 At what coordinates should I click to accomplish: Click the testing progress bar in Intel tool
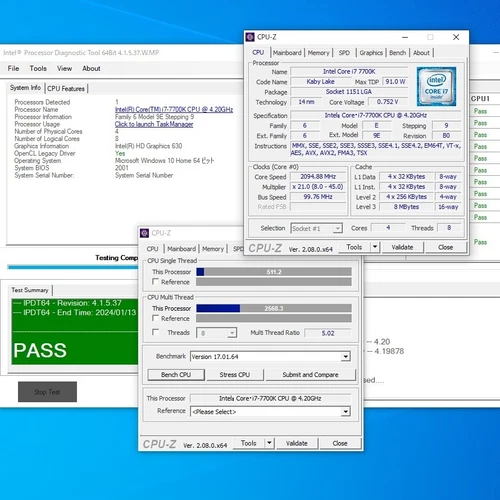tap(73, 267)
